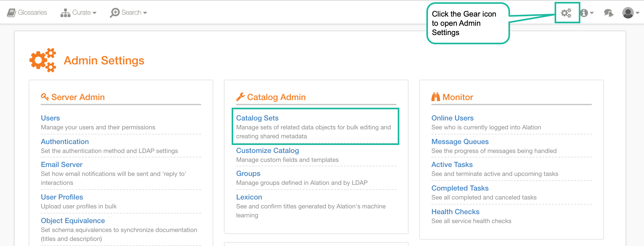644x246 pixels.
Task: Open the conversations chat bubbles icon
Action: [609, 13]
